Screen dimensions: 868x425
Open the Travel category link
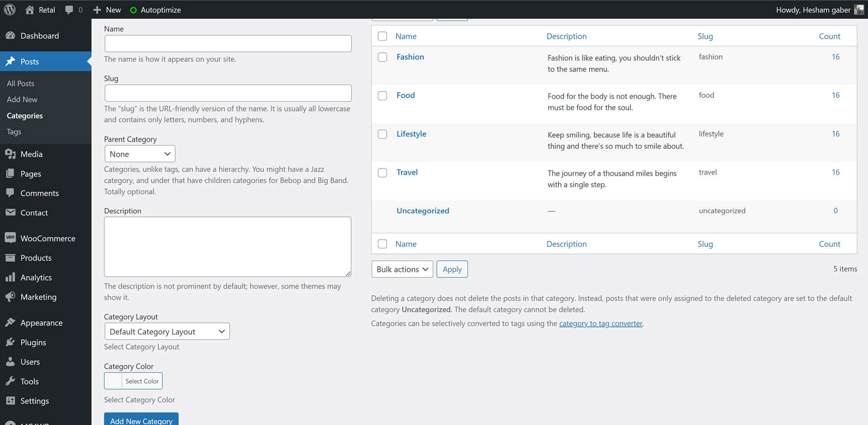tap(407, 172)
